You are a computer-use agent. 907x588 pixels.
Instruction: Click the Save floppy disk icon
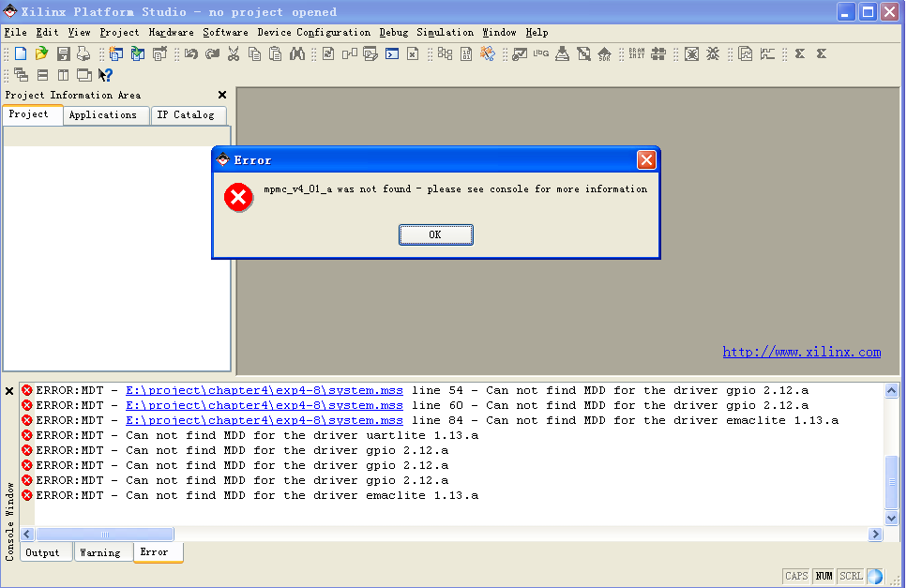click(63, 53)
